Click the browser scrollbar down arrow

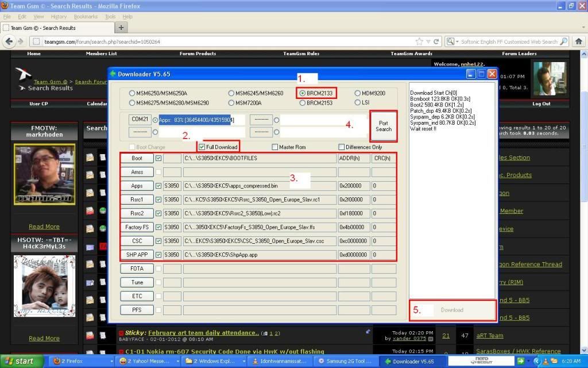(584, 351)
